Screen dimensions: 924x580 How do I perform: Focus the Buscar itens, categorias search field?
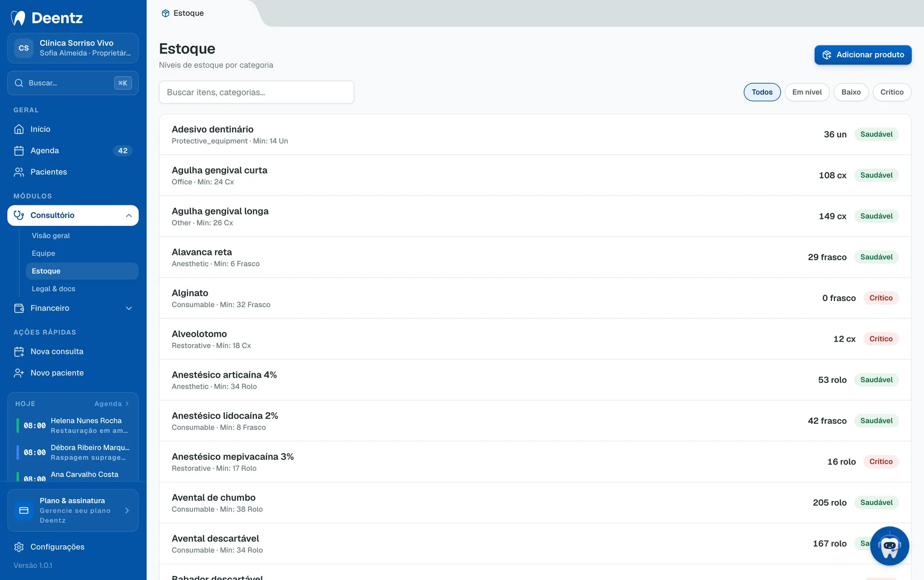257,92
